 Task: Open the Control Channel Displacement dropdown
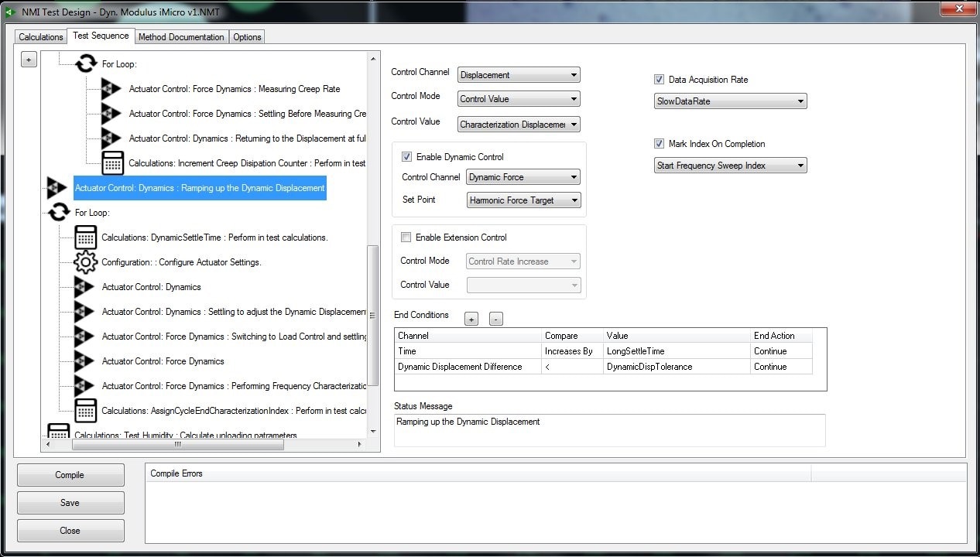(519, 75)
